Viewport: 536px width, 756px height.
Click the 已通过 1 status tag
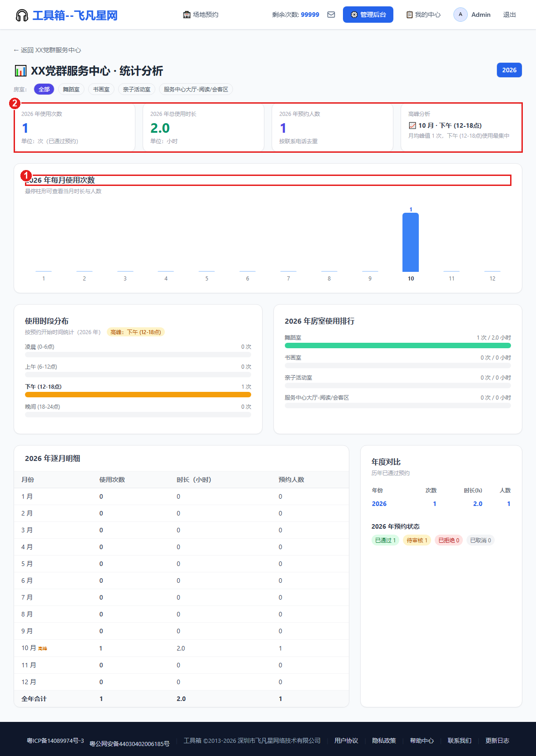coord(386,541)
